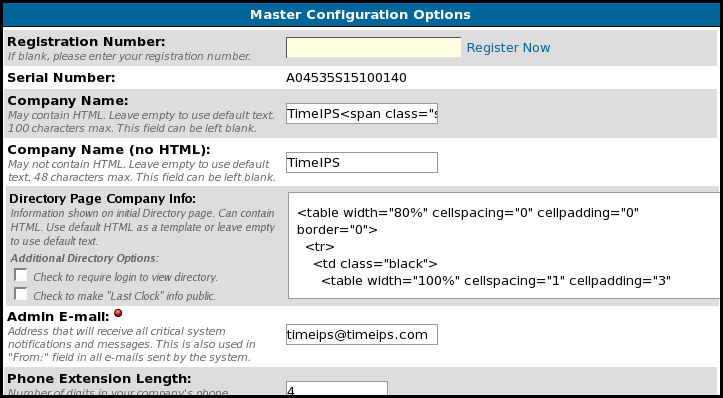The width and height of the screenshot is (723, 398).
Task: Check the make "Last Clock" info public box
Action: (x=21, y=294)
